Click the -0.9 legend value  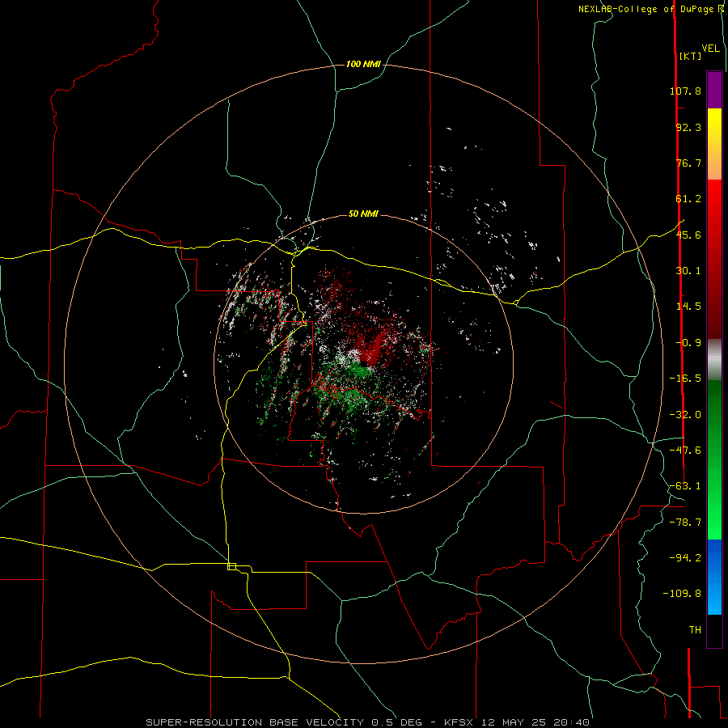688,343
